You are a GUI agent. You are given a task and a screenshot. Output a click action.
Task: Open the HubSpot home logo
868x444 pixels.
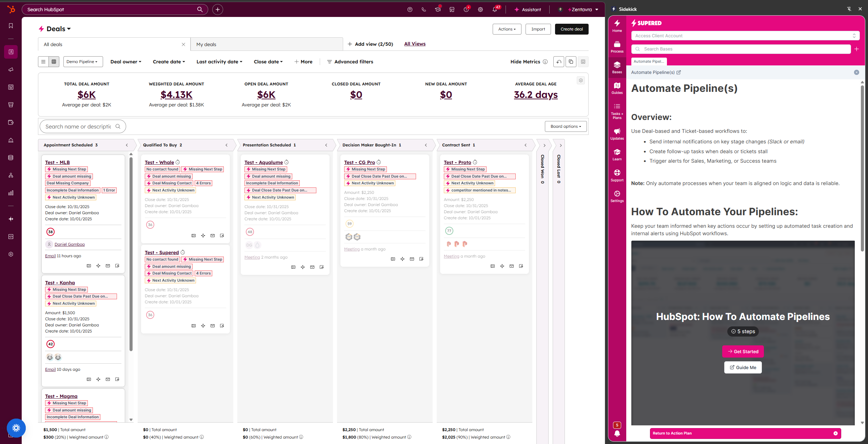point(11,9)
